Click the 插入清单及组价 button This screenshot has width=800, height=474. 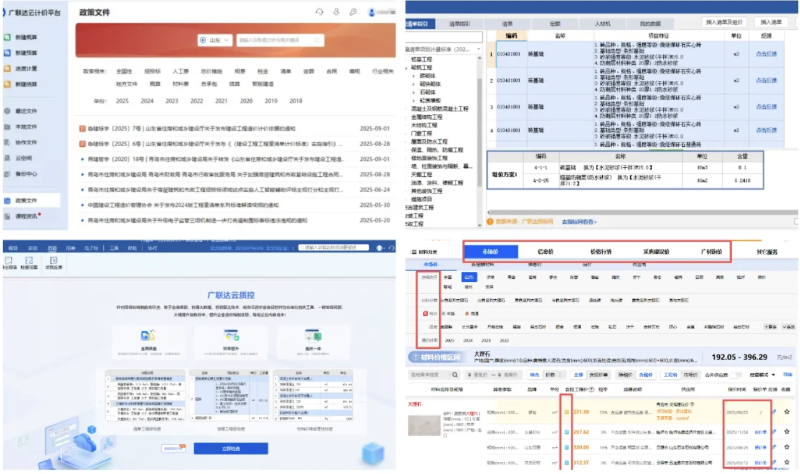point(723,22)
